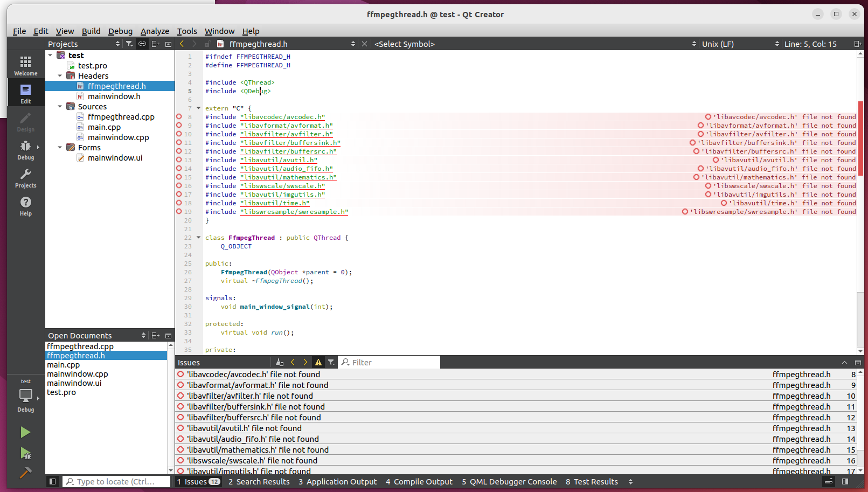Close the ffmpegthread.h document
Image resolution: width=868 pixels, height=492 pixels.
[365, 44]
